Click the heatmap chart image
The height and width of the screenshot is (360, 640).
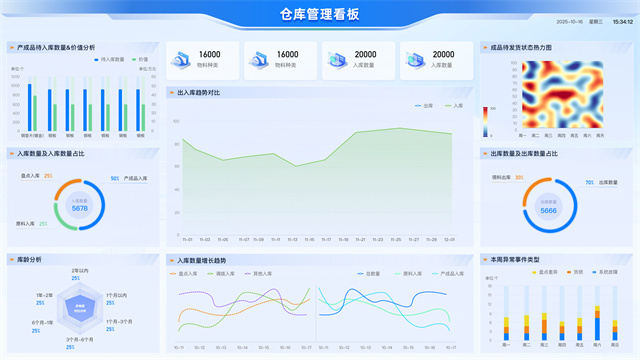click(562, 95)
